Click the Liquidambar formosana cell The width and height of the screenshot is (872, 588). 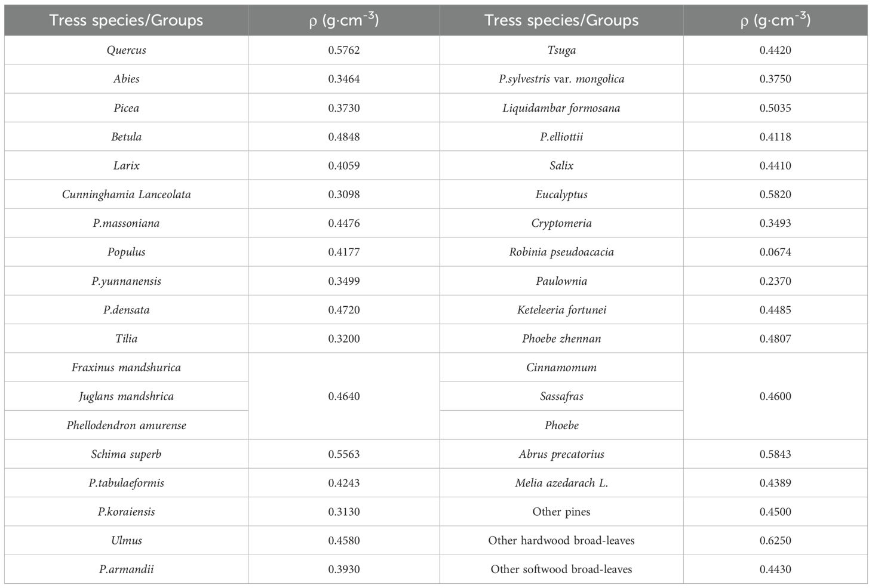click(561, 108)
